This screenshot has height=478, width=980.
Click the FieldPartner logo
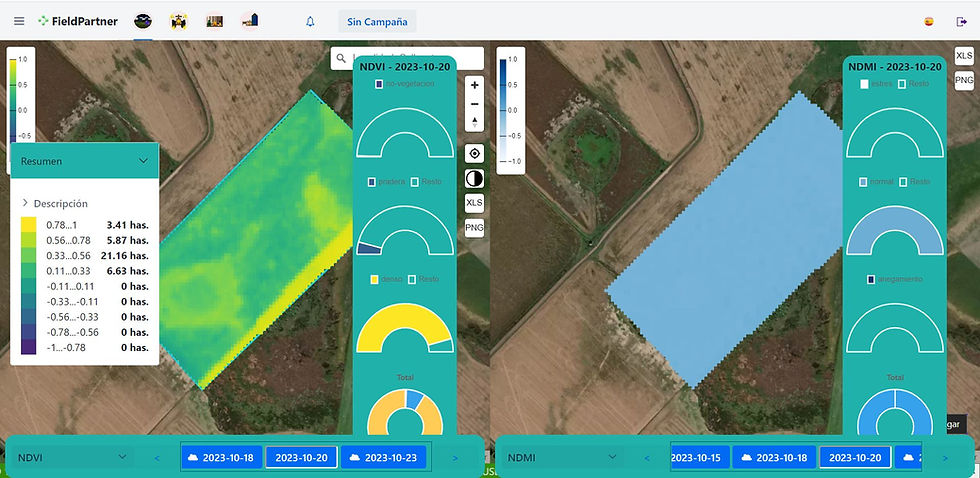click(78, 21)
